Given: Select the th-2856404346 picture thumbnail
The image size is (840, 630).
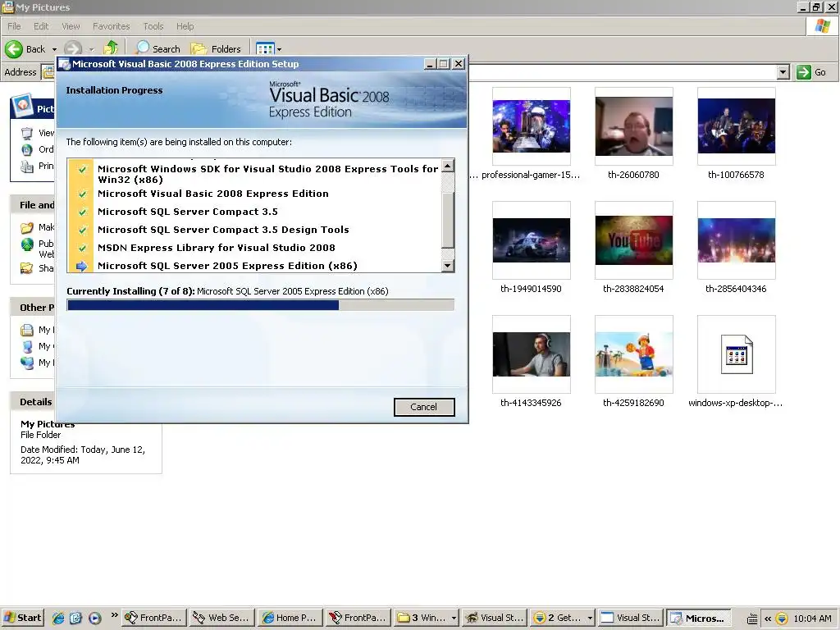Looking at the screenshot, I should tap(736, 240).
